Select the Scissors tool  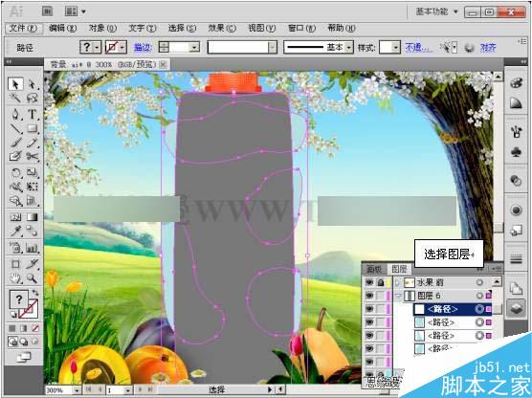click(33, 156)
